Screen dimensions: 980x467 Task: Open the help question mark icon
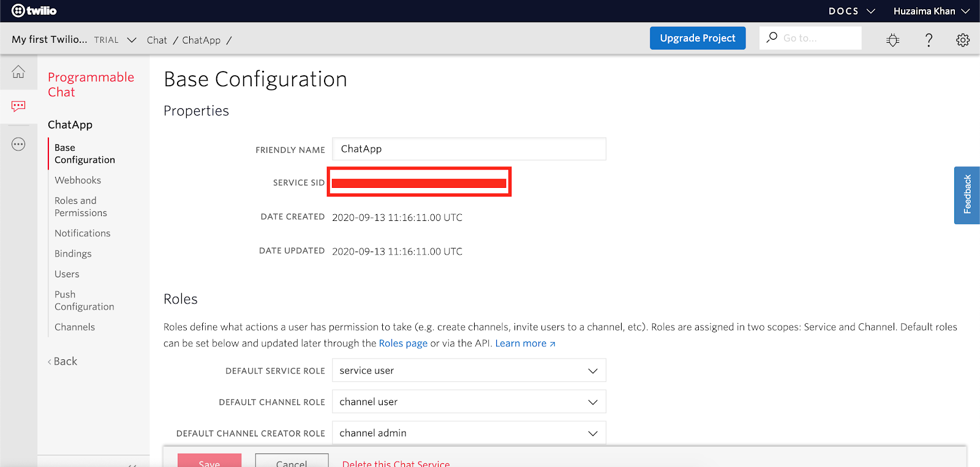pyautogui.click(x=929, y=40)
